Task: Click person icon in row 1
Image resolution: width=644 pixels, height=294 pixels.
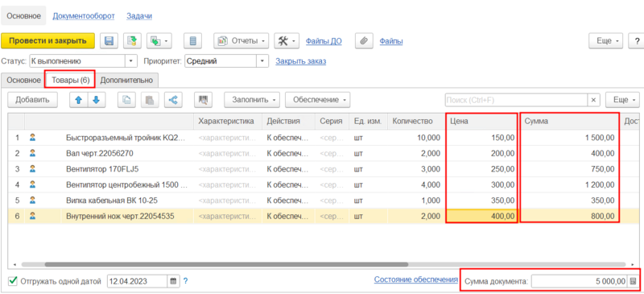Action: (32, 138)
